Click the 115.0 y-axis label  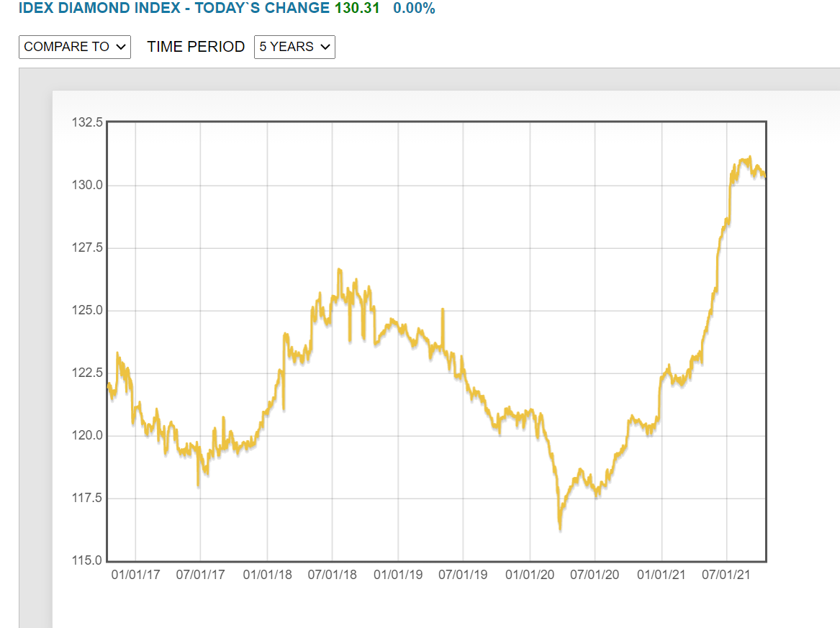pyautogui.click(x=87, y=560)
